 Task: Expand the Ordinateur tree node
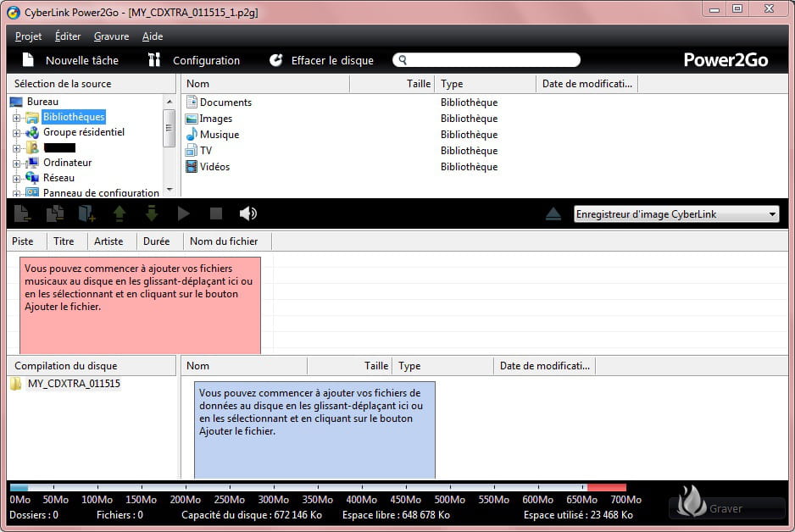click(x=16, y=163)
